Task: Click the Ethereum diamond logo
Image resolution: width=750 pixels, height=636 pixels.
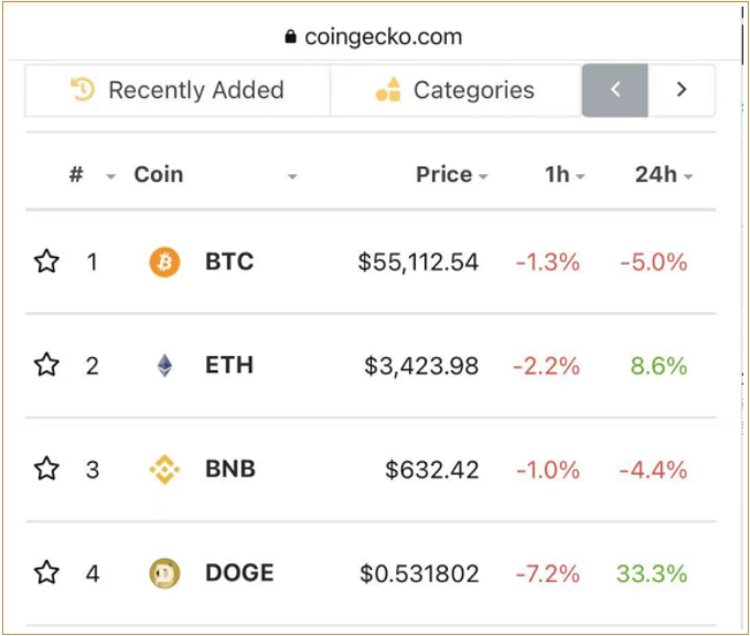Action: (165, 366)
